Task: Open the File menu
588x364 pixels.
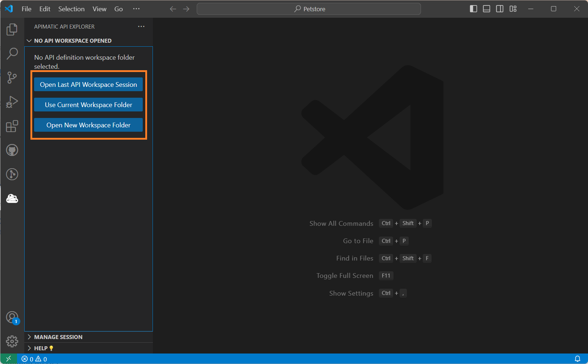Action: click(x=26, y=9)
